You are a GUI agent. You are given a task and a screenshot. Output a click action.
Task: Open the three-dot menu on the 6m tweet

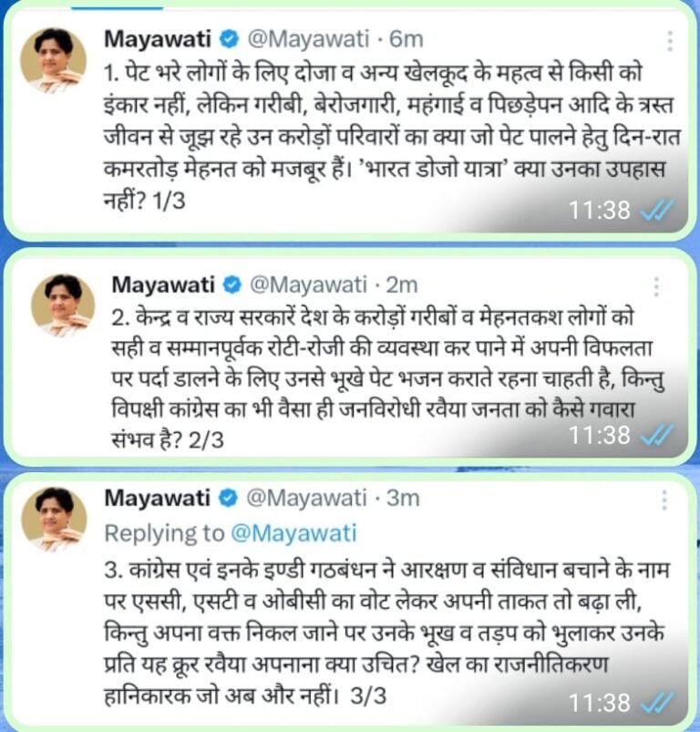coord(670,41)
